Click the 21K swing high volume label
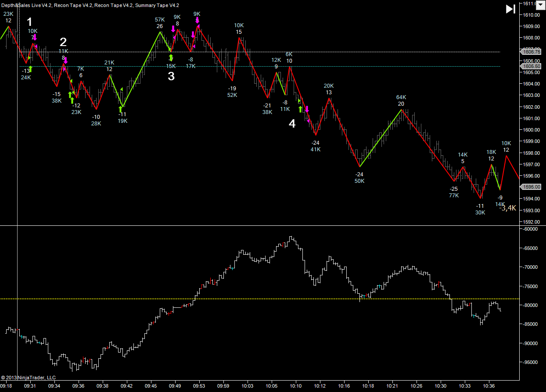Viewport: 546px width, 392px height. point(109,63)
